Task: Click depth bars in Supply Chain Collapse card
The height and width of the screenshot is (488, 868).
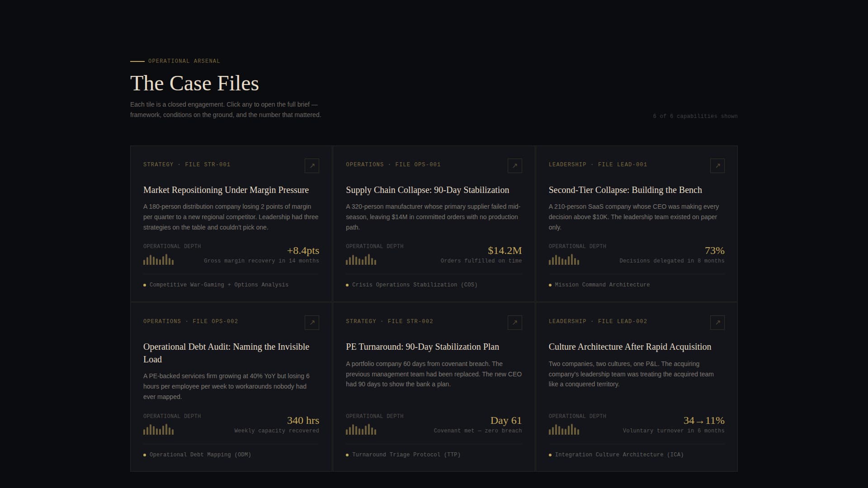Action: point(361,259)
